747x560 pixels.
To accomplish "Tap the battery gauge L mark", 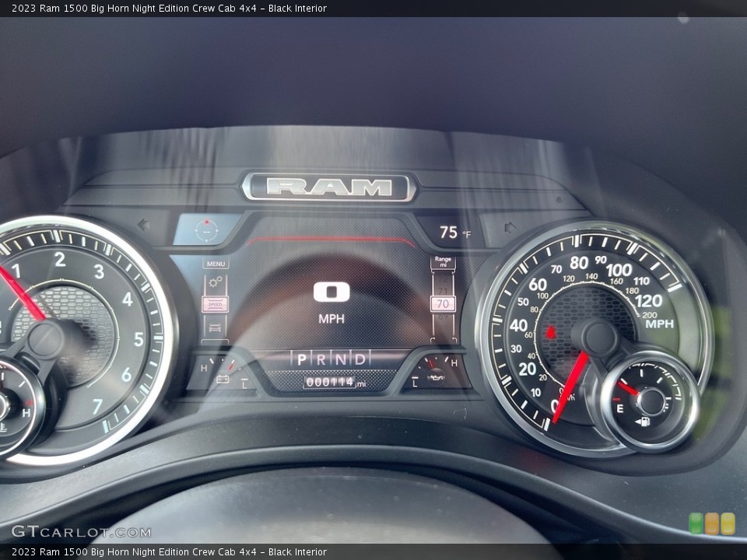I will (x=245, y=383).
